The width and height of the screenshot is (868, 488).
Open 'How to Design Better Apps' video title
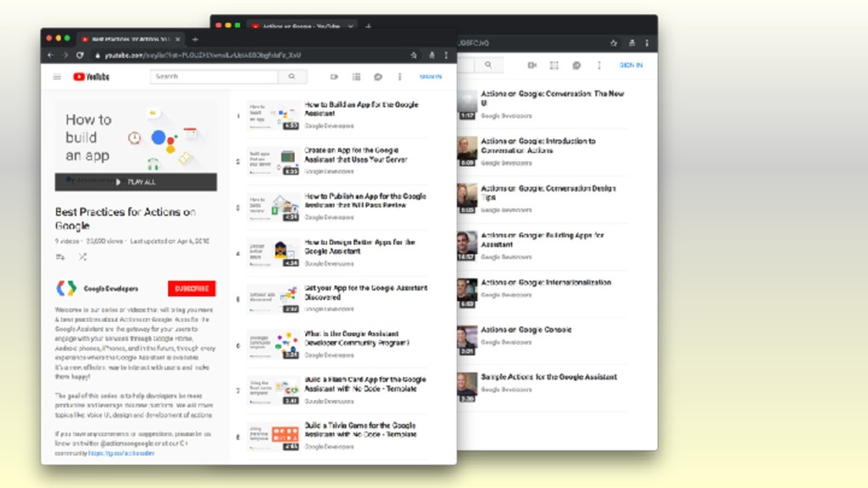pos(359,247)
